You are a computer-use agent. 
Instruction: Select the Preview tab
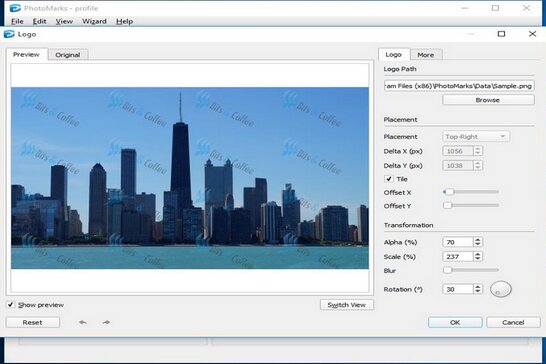tap(26, 54)
